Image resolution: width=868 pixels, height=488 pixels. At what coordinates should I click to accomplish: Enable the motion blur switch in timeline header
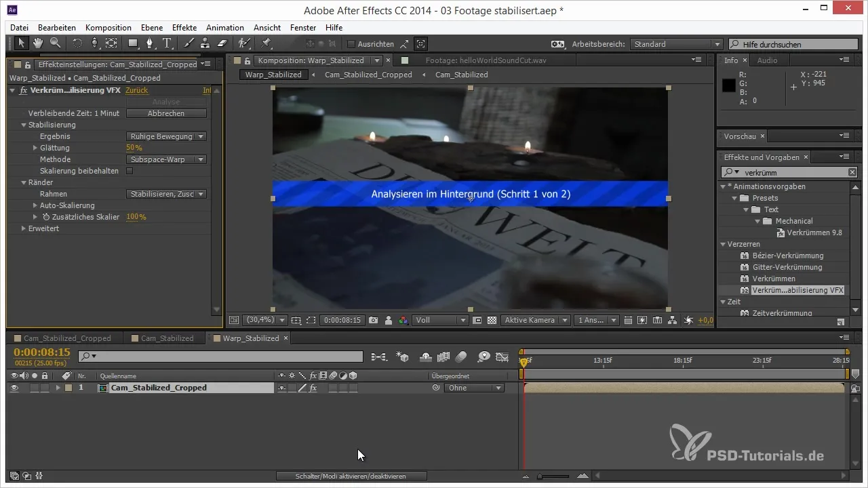[462, 356]
